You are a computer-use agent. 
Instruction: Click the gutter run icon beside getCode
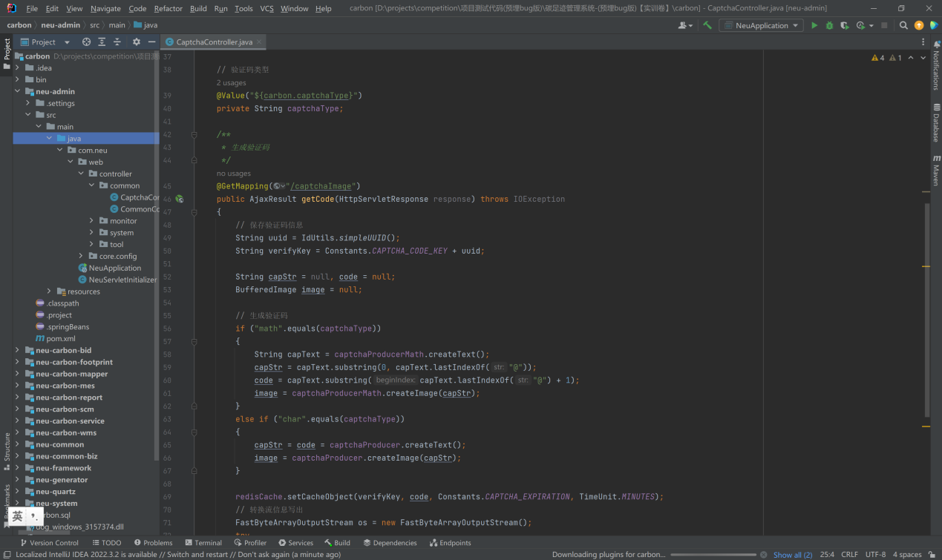[179, 199]
